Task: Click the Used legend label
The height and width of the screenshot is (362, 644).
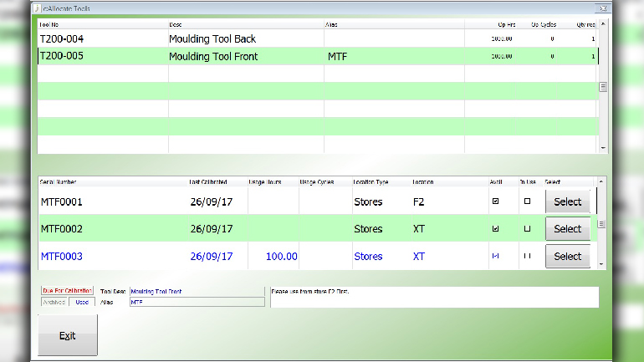Action: [81, 302]
